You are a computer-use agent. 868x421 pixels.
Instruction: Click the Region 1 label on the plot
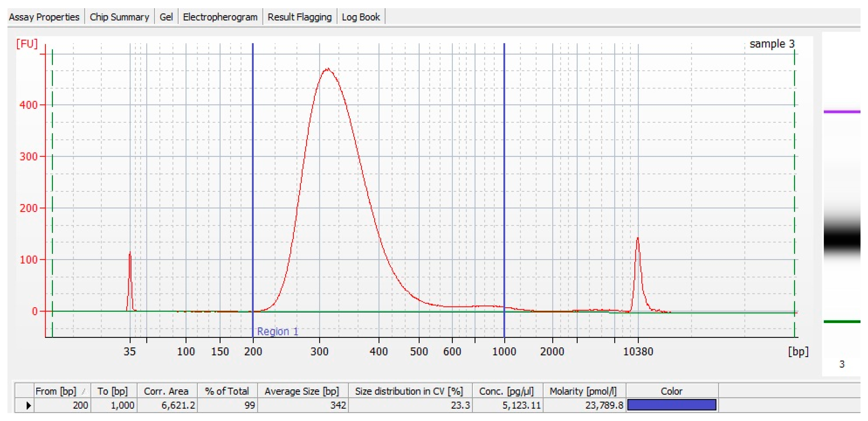click(x=278, y=331)
